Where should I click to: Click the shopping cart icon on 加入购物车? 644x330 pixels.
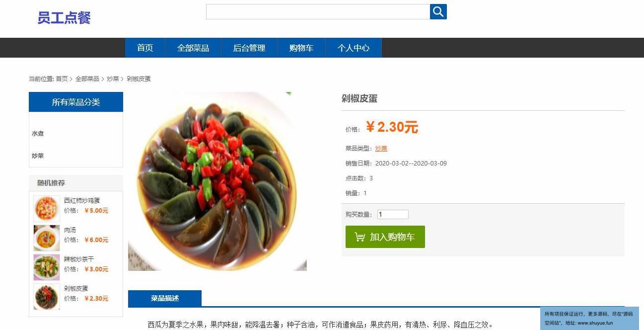[x=360, y=237]
